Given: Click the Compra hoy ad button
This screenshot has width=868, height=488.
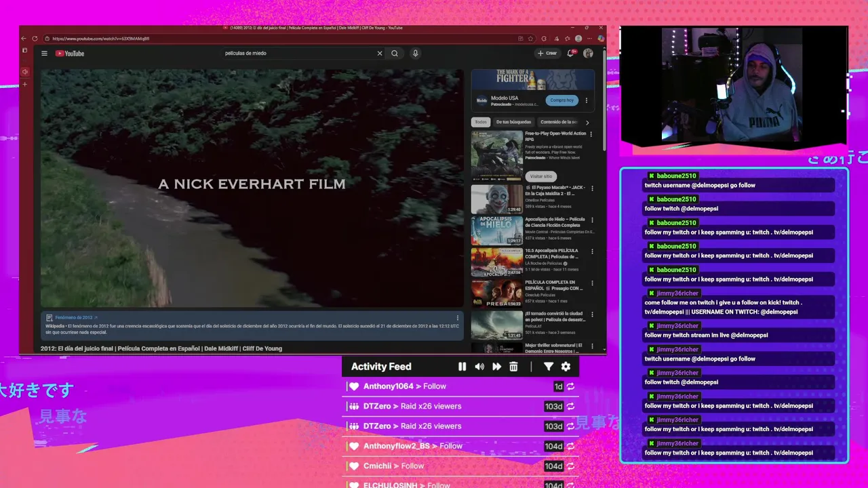Looking at the screenshot, I should pyautogui.click(x=562, y=100).
